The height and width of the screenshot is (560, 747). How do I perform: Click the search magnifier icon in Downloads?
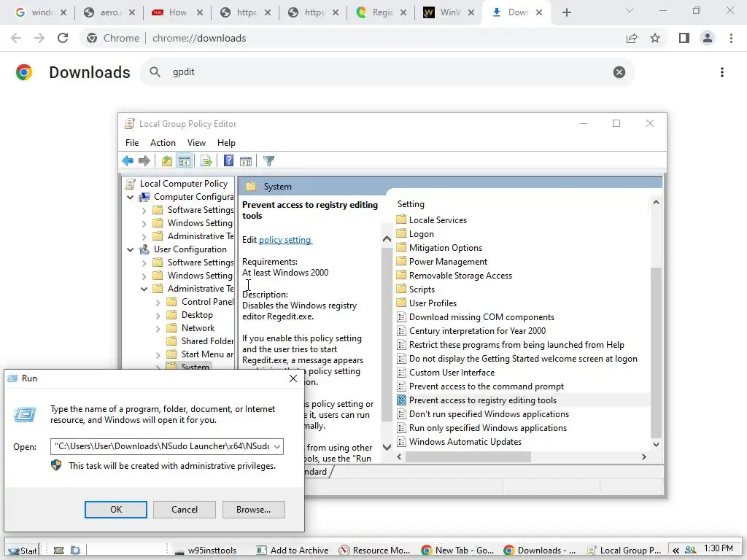coord(155,72)
